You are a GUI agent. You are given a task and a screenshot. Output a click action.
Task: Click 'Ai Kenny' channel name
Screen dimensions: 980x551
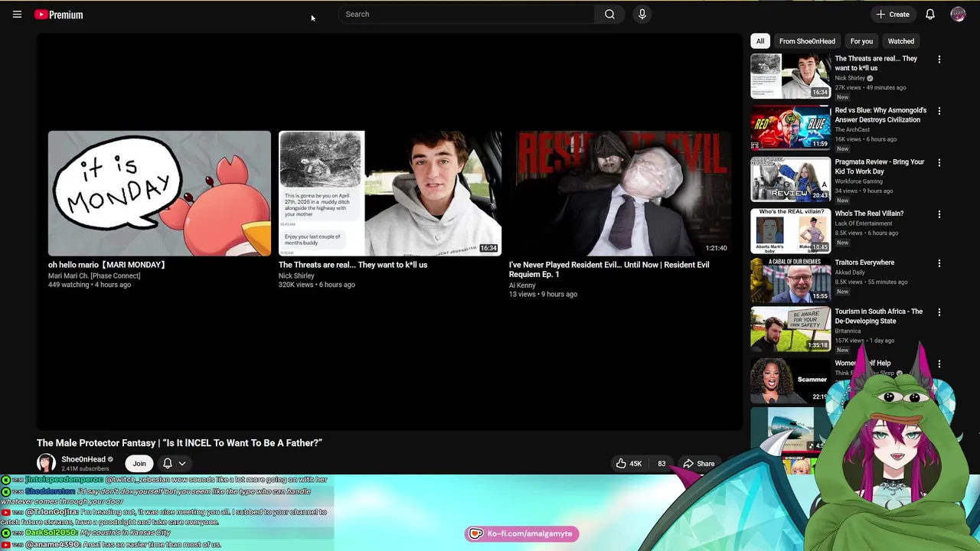[522, 285]
